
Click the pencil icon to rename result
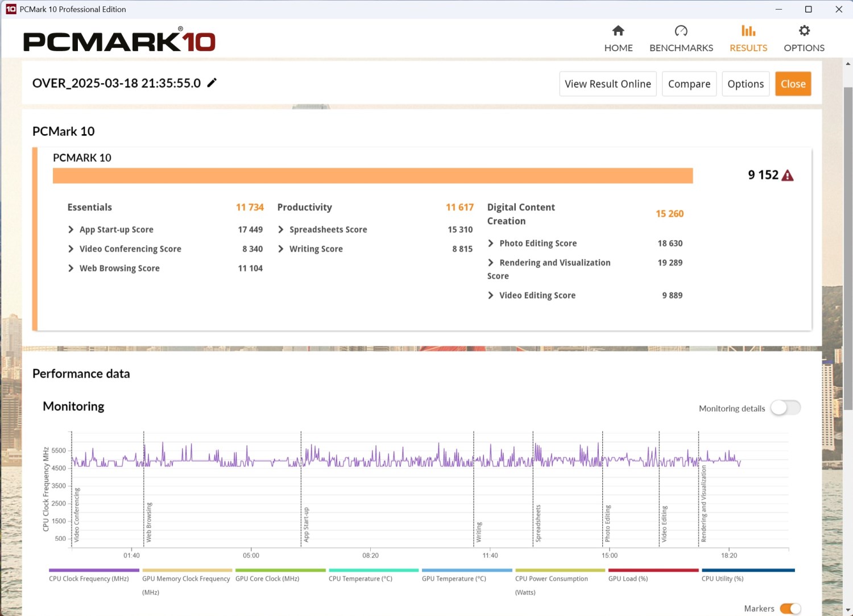[212, 83]
